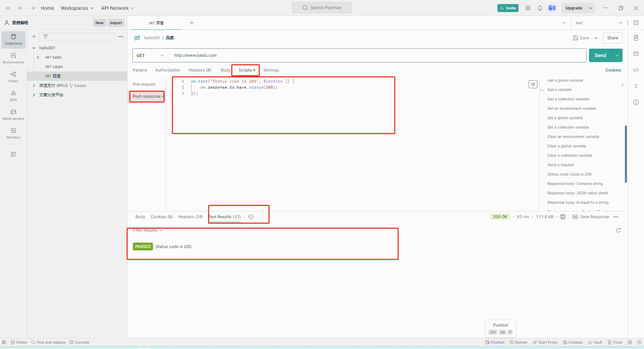644x349 pixels.
Task: Open Save options dropdown arrow
Action: pos(596,38)
